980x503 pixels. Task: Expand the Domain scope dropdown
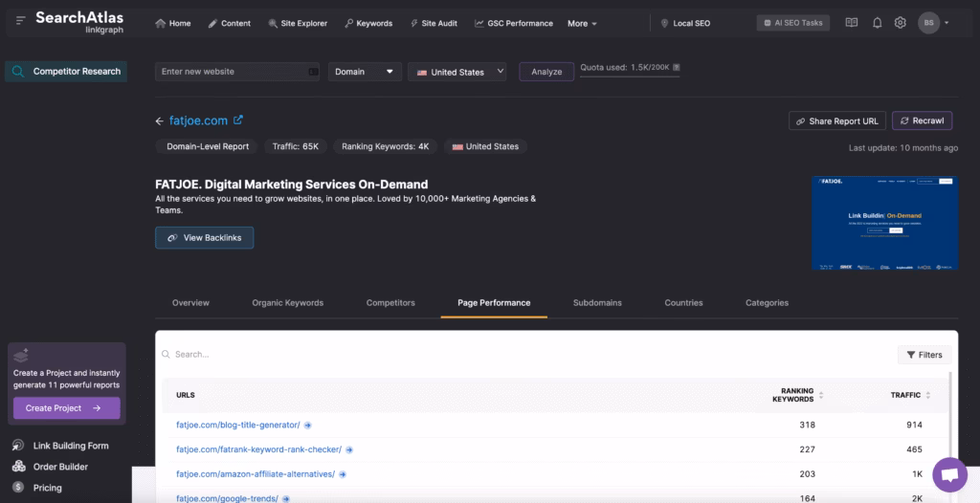pyautogui.click(x=365, y=72)
